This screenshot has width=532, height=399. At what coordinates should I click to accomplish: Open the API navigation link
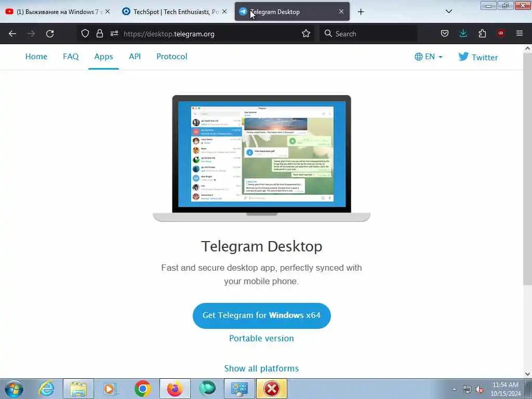pyautogui.click(x=135, y=57)
